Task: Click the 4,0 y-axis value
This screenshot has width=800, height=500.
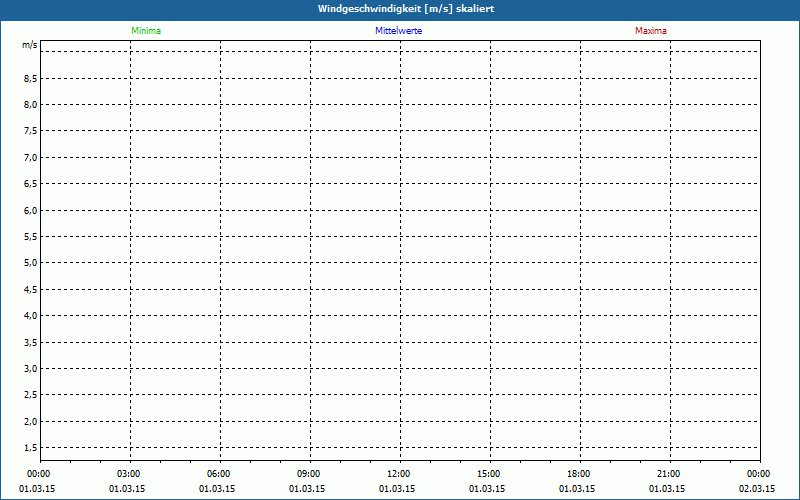Action: coord(31,316)
